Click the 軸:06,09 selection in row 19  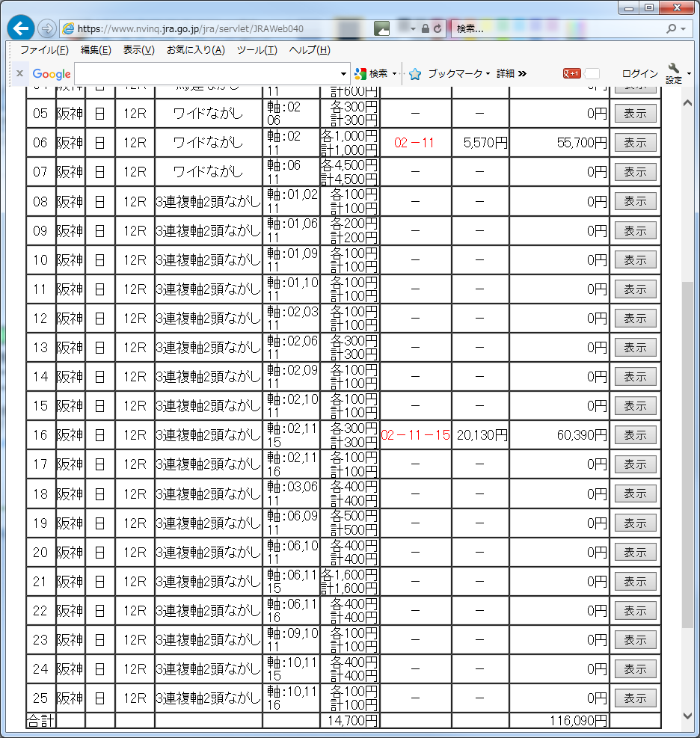tap(292, 523)
